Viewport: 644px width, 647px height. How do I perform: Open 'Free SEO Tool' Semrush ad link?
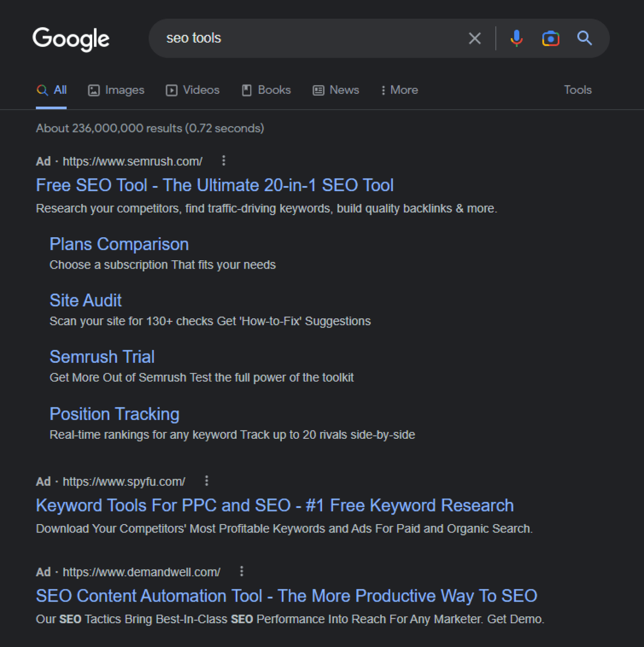[x=215, y=185]
